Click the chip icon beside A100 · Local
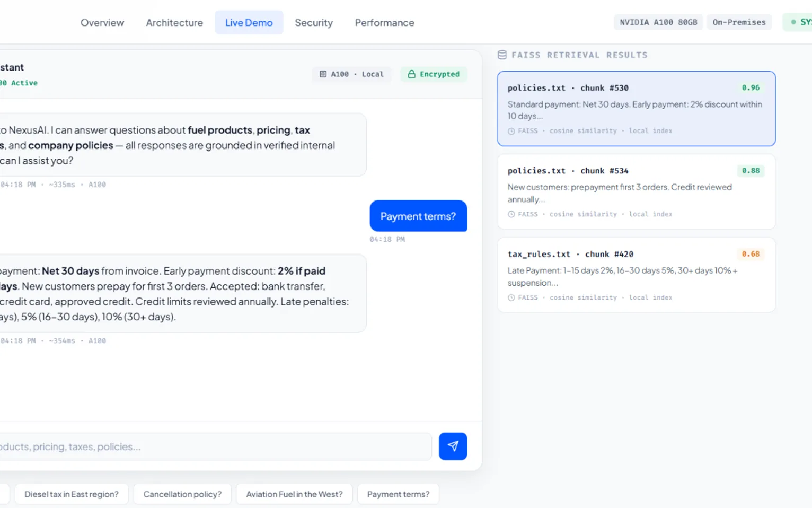Screen dimensions: 812x508 [323, 74]
